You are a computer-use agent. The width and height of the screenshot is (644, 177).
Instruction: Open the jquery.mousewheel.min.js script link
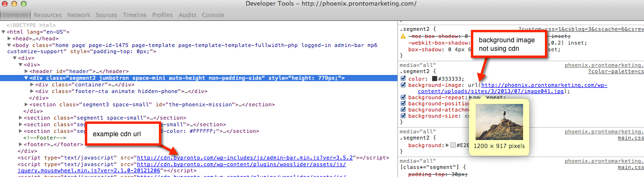click(x=182, y=167)
